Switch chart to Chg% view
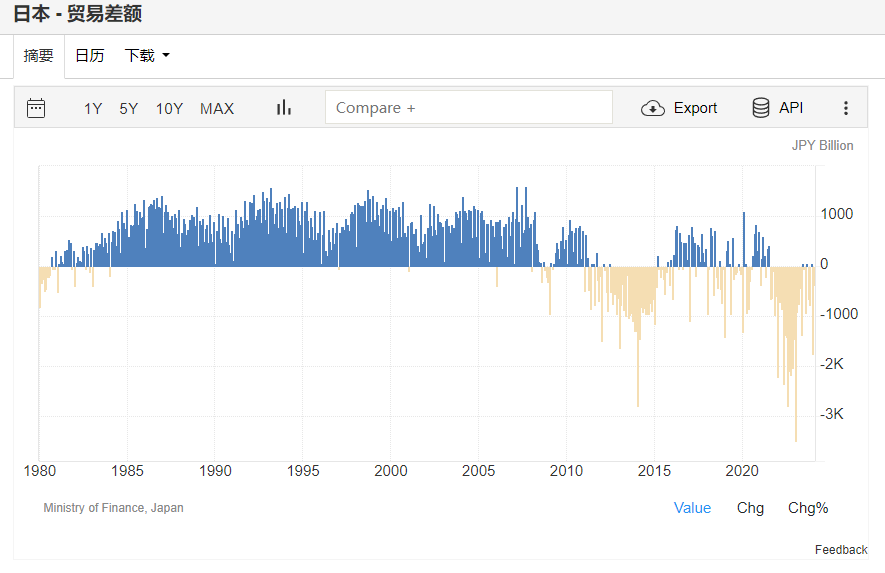The image size is (885, 573). pyautogui.click(x=808, y=508)
